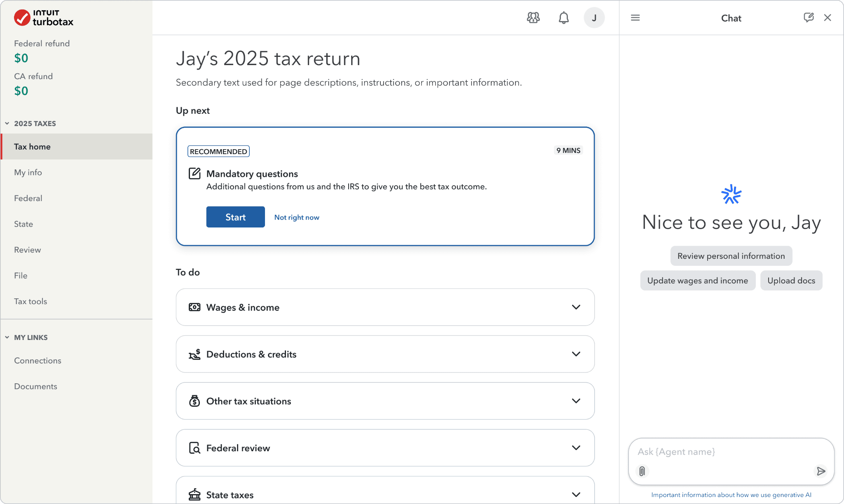Expand the Federal review chevron
Image resolution: width=844 pixels, height=504 pixels.
coord(576,448)
